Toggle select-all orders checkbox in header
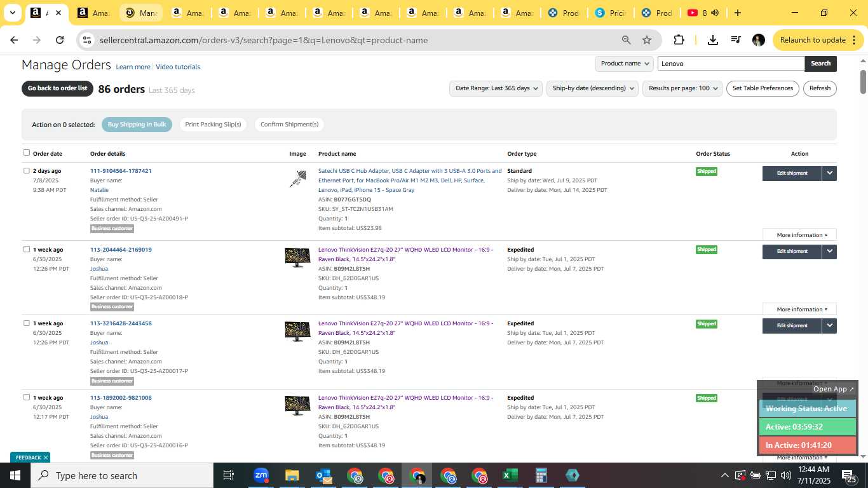This screenshot has width=868, height=488. click(x=27, y=152)
